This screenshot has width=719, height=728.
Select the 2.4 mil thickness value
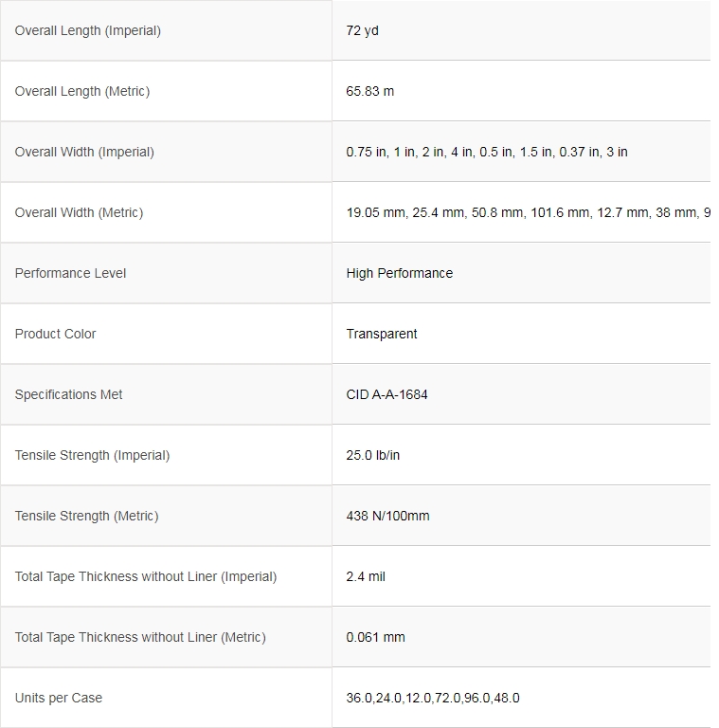[366, 576]
